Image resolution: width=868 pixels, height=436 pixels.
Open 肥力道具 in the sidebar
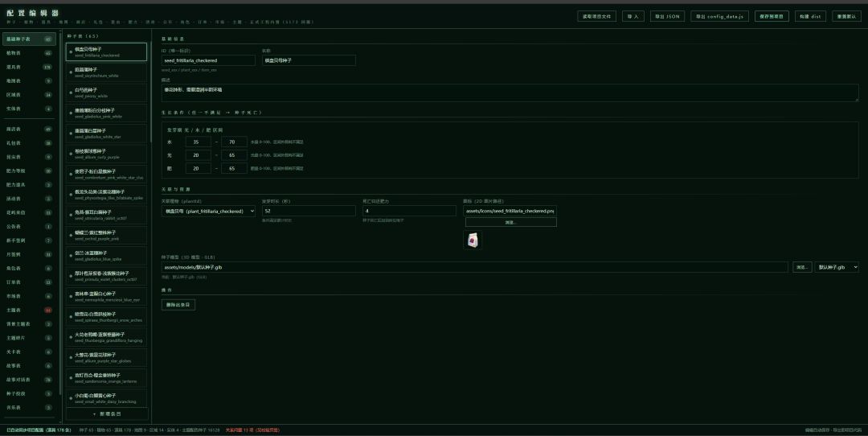[x=29, y=184]
